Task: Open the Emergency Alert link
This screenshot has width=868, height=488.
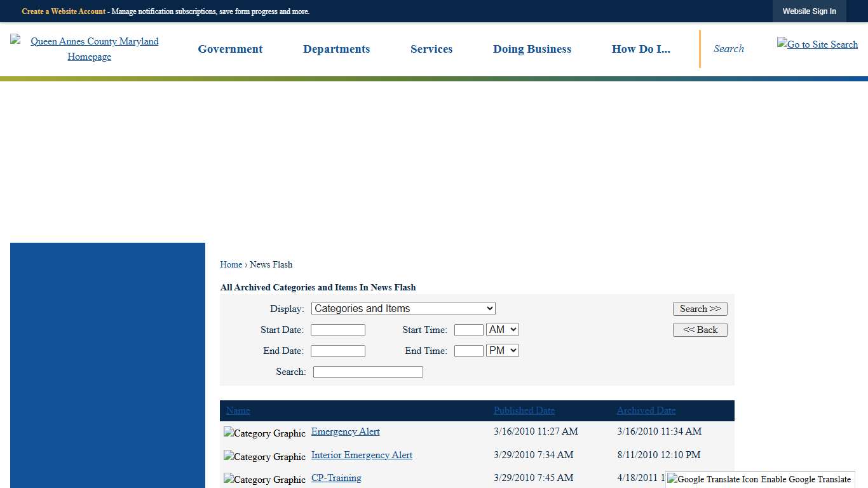Action: click(x=345, y=431)
